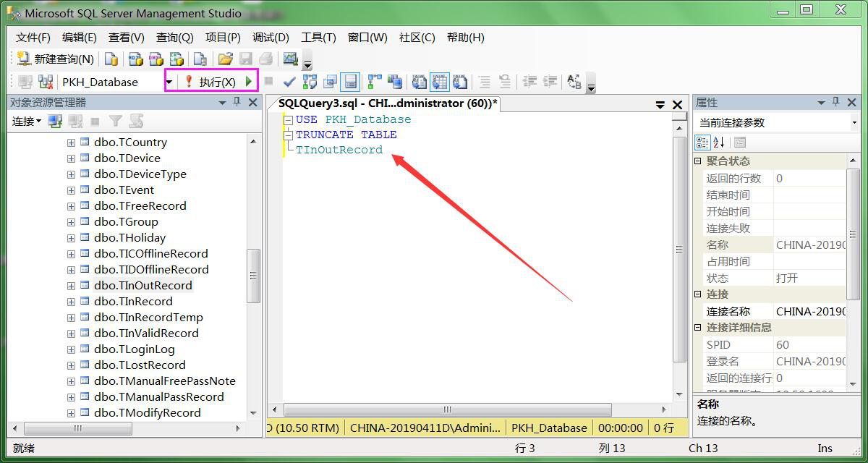Collapse the TRUNCATE TABLE code region
Viewport: 868px width, 463px height.
click(289, 135)
